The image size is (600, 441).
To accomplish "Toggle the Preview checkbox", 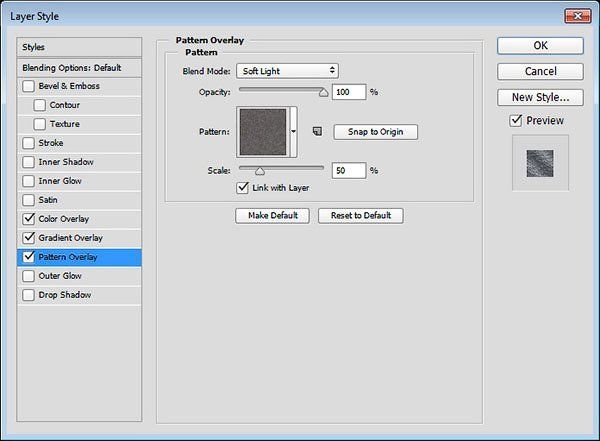I will click(x=516, y=121).
